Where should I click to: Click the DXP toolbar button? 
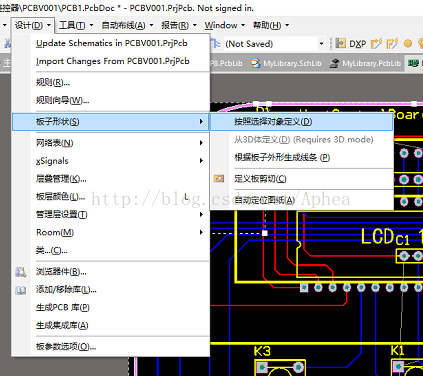pyautogui.click(x=358, y=44)
